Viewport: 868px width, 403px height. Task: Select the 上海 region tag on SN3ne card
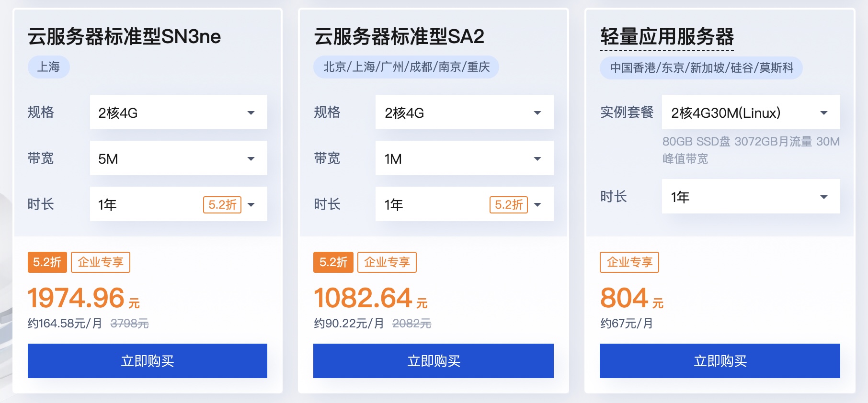click(x=48, y=67)
